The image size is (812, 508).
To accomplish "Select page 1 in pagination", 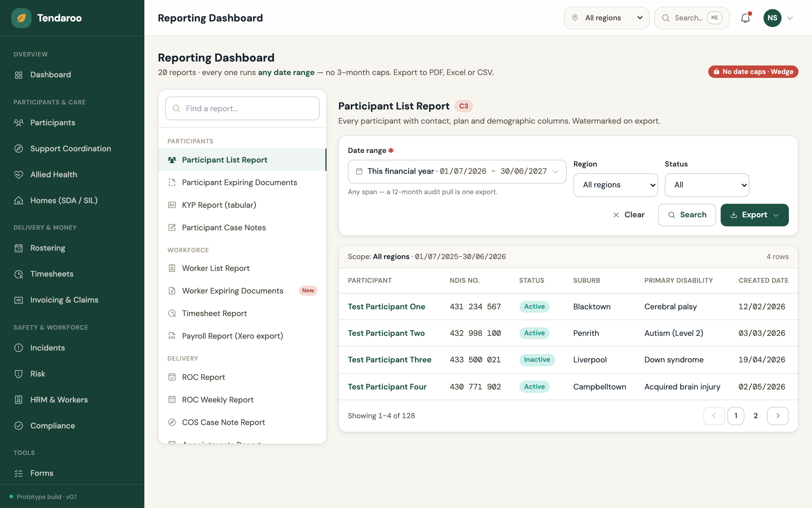I will point(736,416).
